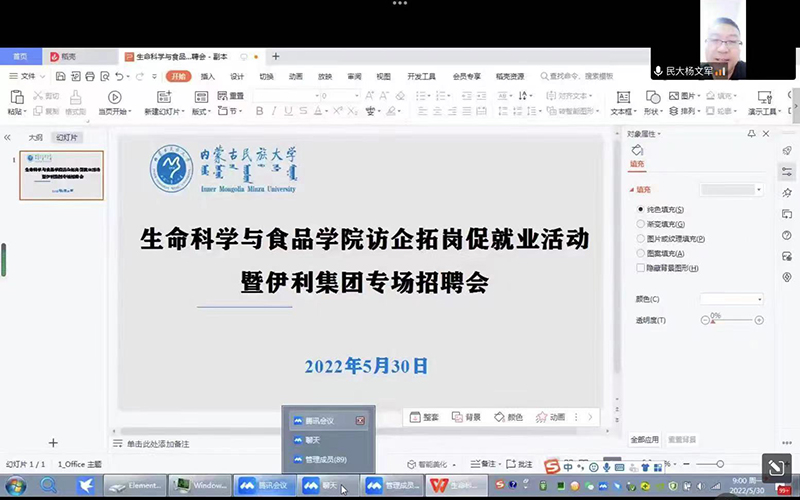Image resolution: width=800 pixels, height=500 pixels.
Task: Click the Text Box (文本框) icon
Action: point(623,97)
